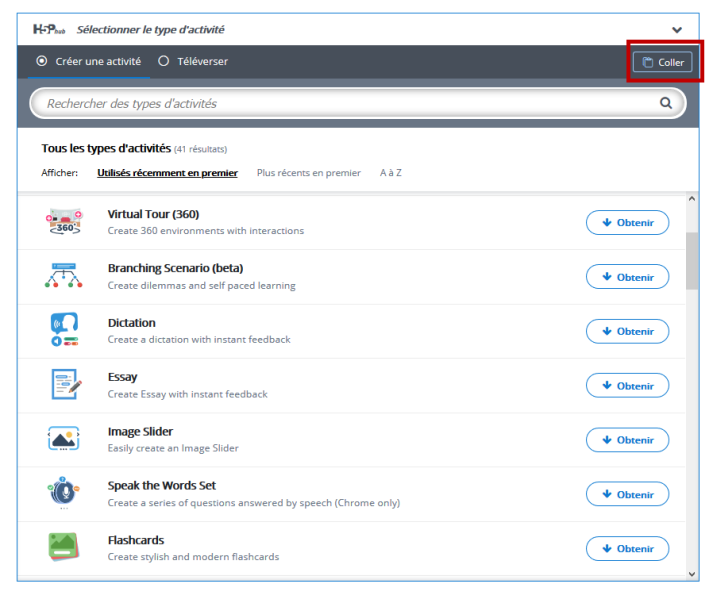Viewport: 713px width, 599px height.
Task: Click 'Create dilemmas and self paced learning' text
Action: 201,285
